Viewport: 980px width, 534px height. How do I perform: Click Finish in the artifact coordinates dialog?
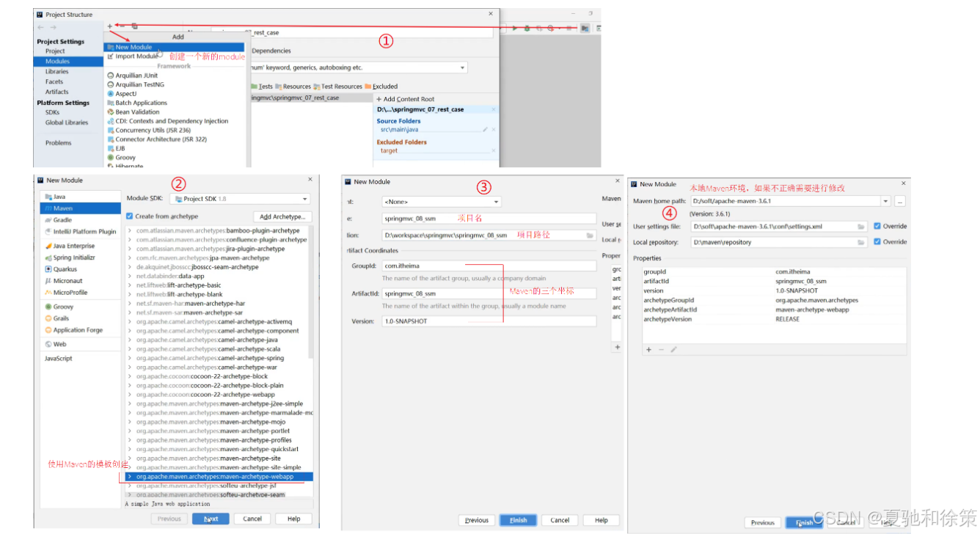[x=519, y=520]
